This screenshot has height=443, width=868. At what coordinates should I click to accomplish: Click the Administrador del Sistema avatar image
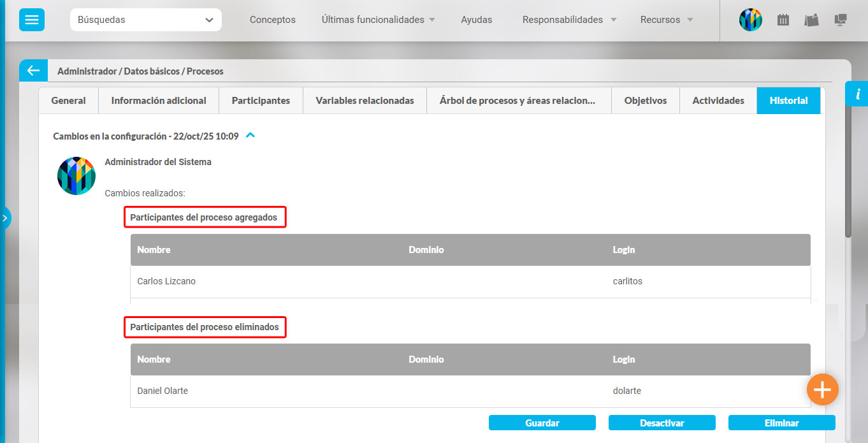(76, 176)
